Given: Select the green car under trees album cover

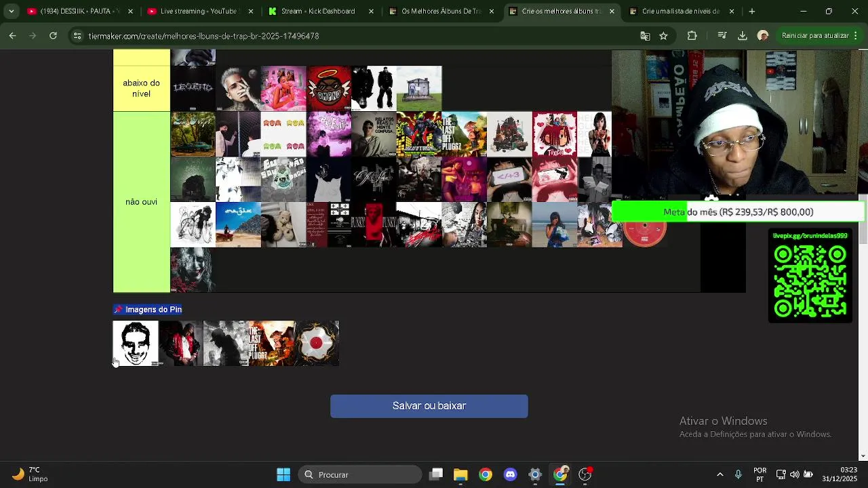Looking at the screenshot, I should pos(193,134).
